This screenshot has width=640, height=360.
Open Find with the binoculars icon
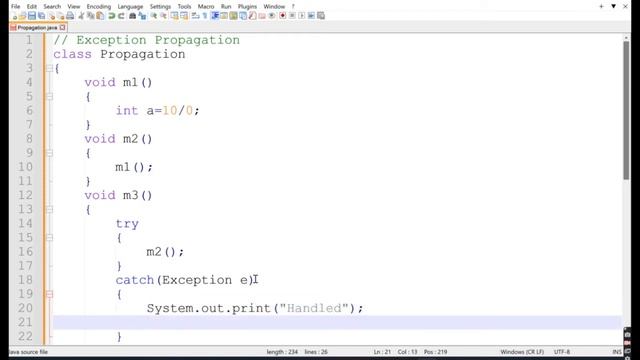132,16
